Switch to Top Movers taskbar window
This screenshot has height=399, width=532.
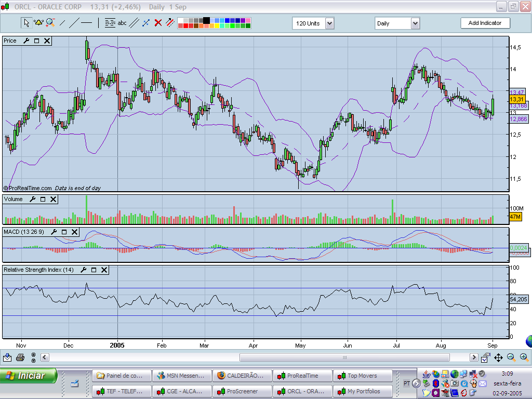pos(362,376)
